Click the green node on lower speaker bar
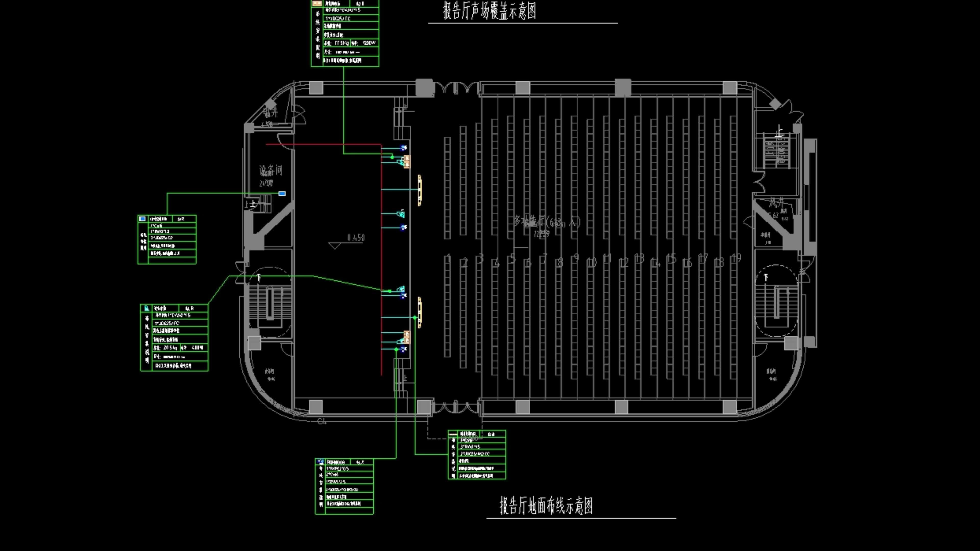 coord(415,318)
